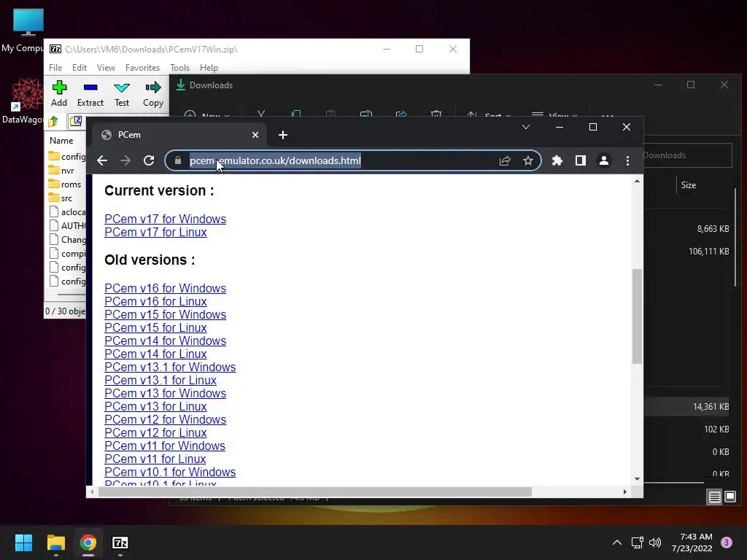Download PCem v15 for Linux
The width and height of the screenshot is (747, 560).
click(155, 328)
